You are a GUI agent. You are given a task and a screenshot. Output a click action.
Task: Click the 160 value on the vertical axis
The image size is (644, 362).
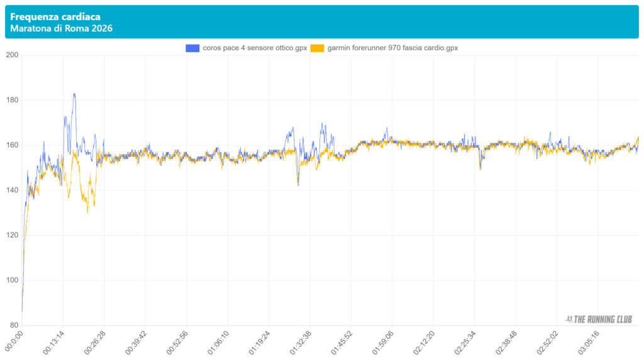[11, 145]
